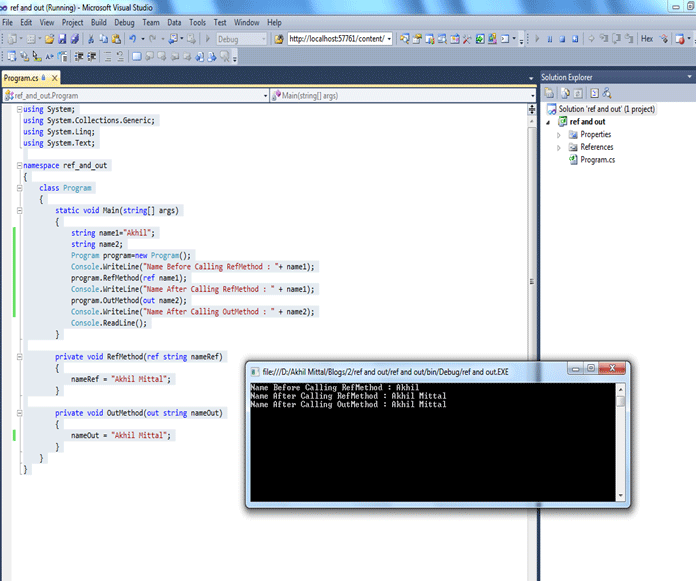Click the View Class Diagram icon in Solution Explorer
The width and height of the screenshot is (696, 581).
607,93
